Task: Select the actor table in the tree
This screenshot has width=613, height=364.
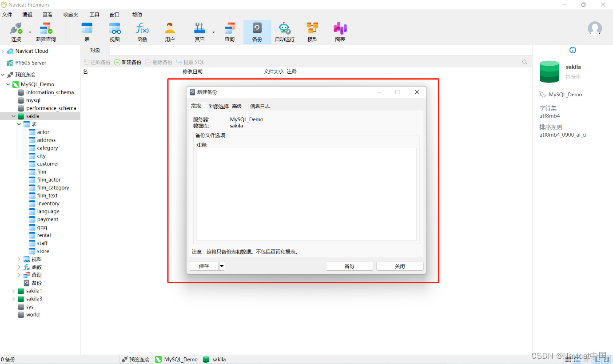Action: [x=39, y=132]
